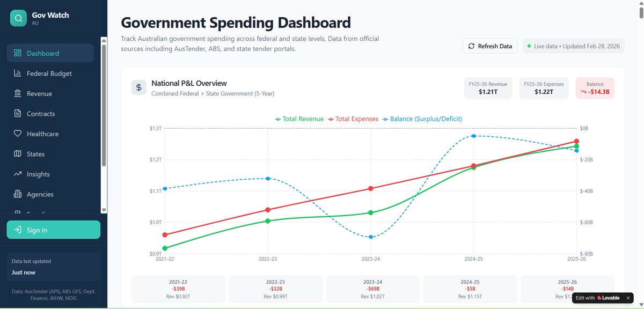Click the Refresh Data button

490,46
